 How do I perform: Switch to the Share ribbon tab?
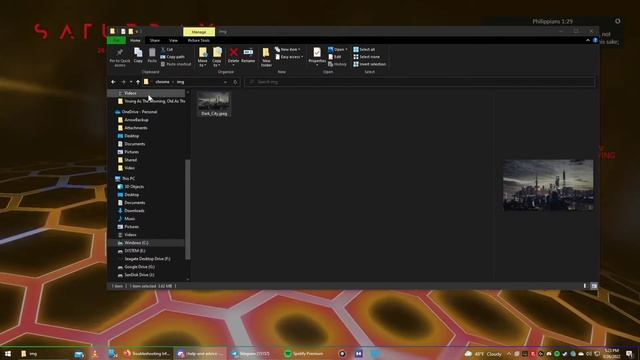tap(155, 40)
